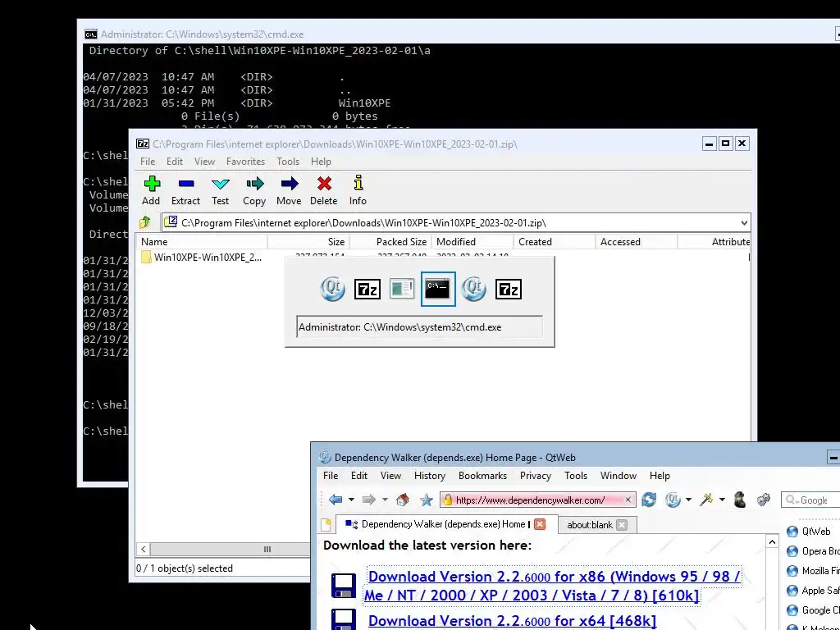
Task: Click the QtWeb logo toolbar button
Action: (x=673, y=500)
